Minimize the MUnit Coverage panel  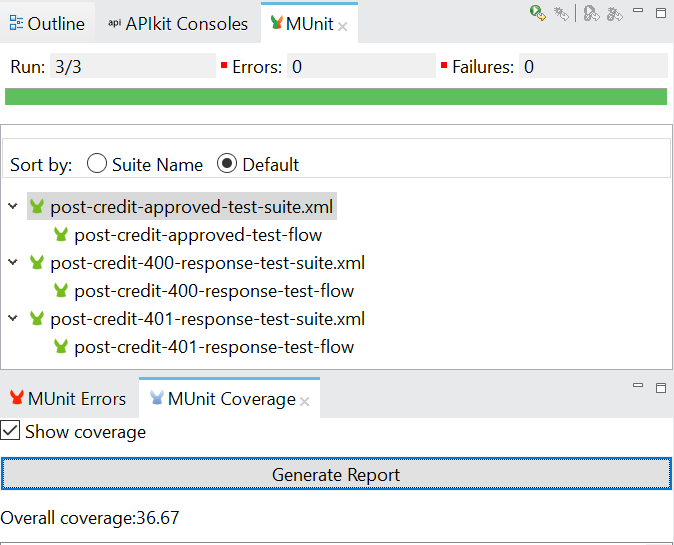pyautogui.click(x=638, y=385)
